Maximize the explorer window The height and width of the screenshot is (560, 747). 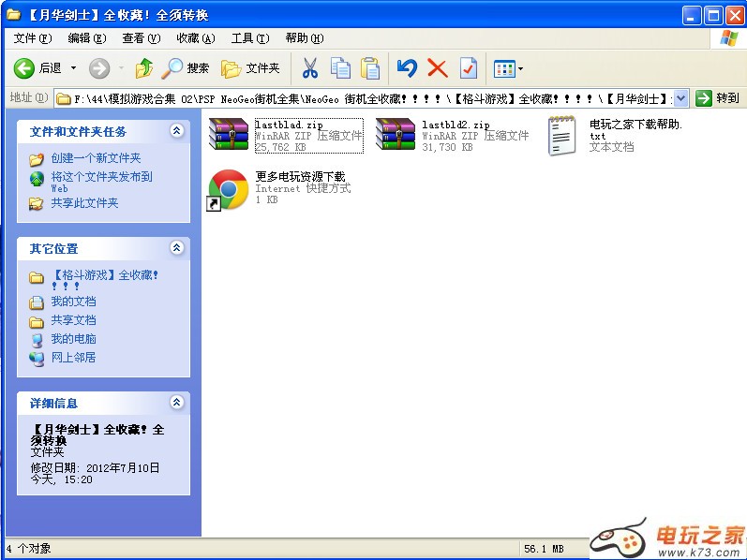point(713,16)
